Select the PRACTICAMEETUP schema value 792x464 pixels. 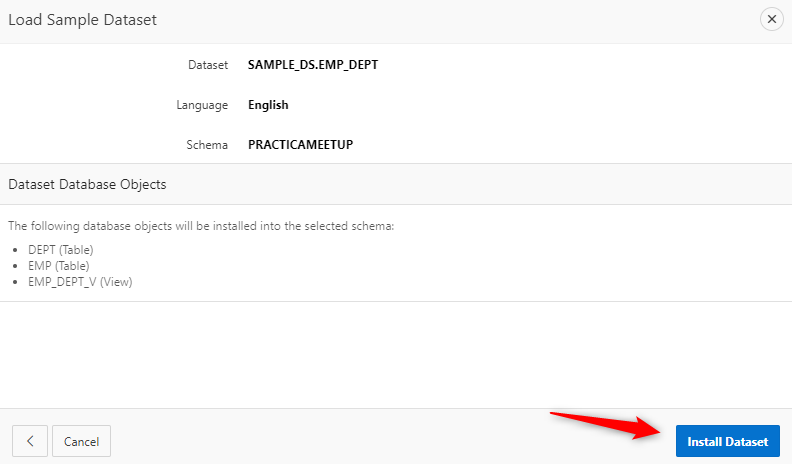[x=300, y=145]
